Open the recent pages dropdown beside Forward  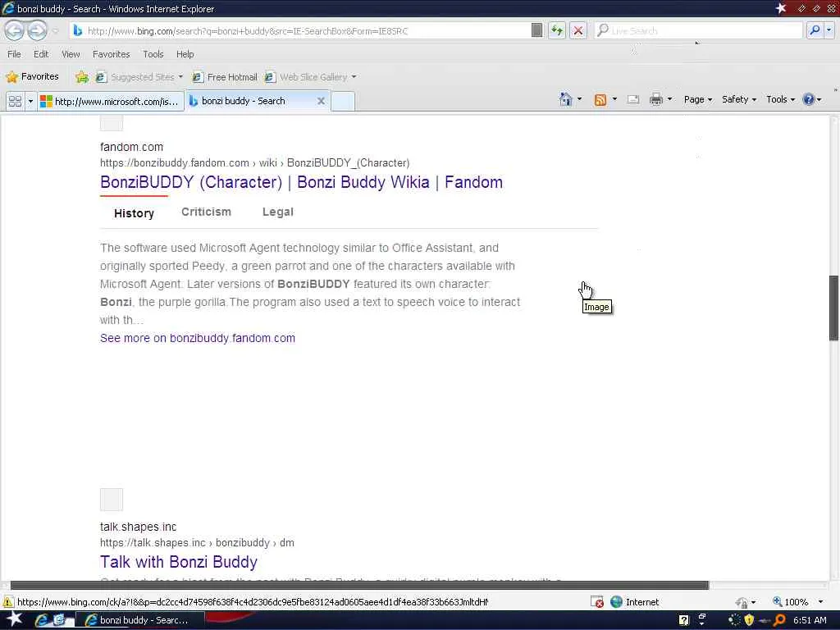(55, 31)
